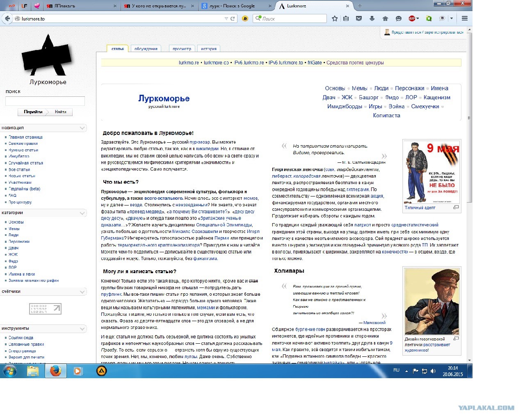525x420 pixels.
Task: Open the 'Двач' category in sidebar
Action: 14,248
